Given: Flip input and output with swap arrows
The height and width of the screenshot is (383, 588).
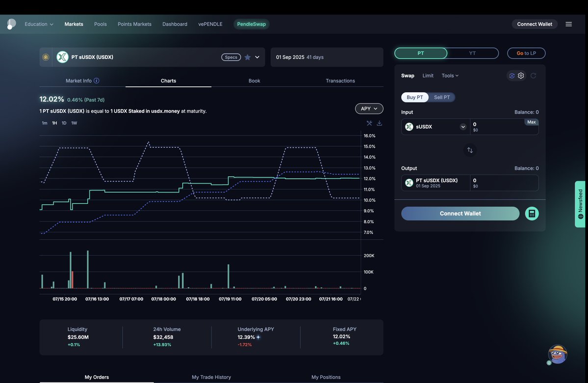Looking at the screenshot, I should tap(470, 150).
